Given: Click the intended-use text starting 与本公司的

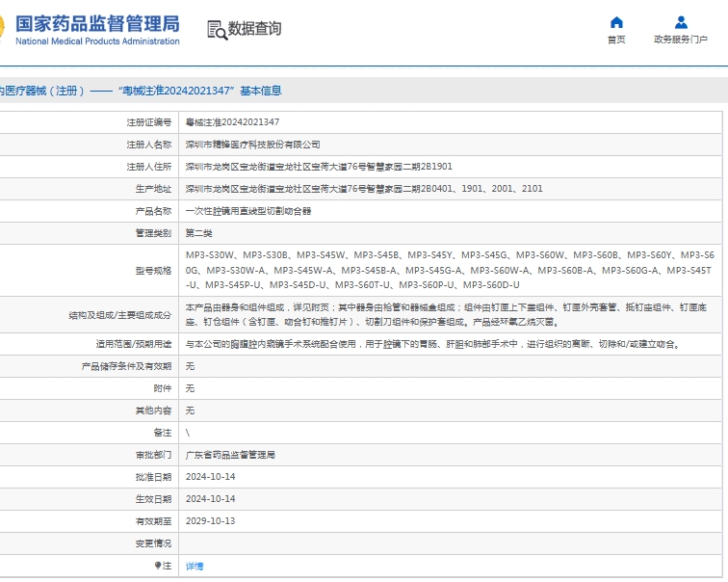Looking at the screenshot, I should tap(433, 344).
